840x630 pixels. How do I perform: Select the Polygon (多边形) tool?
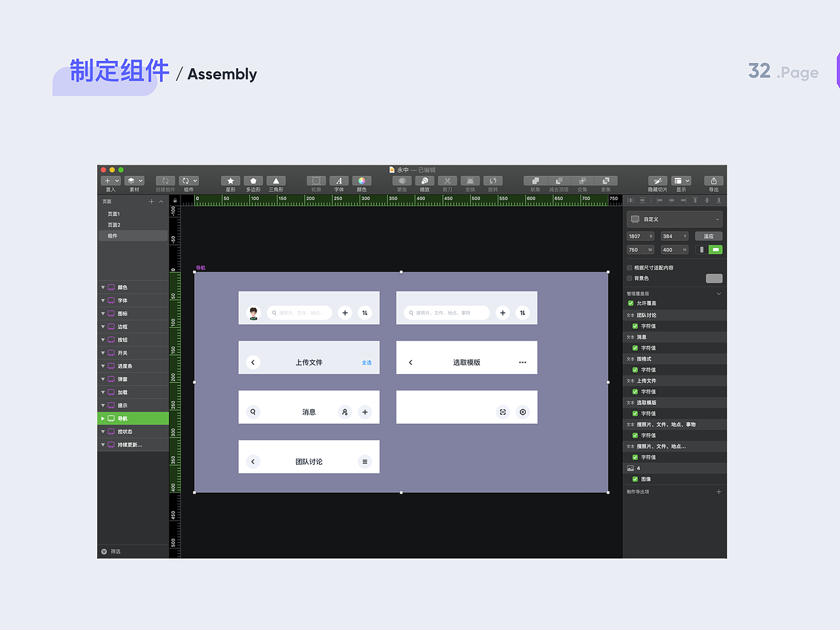coord(253,180)
